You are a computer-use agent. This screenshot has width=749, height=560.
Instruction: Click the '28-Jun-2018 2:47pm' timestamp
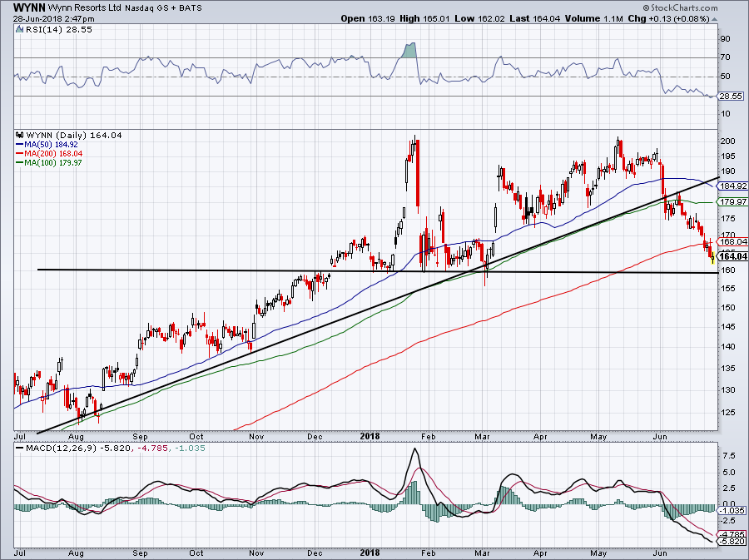pyautogui.click(x=53, y=19)
